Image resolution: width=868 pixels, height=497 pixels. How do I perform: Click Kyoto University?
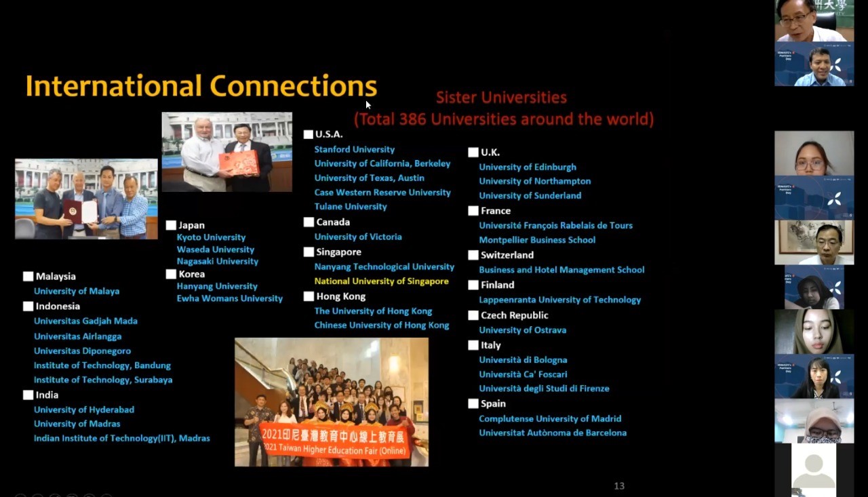click(212, 237)
